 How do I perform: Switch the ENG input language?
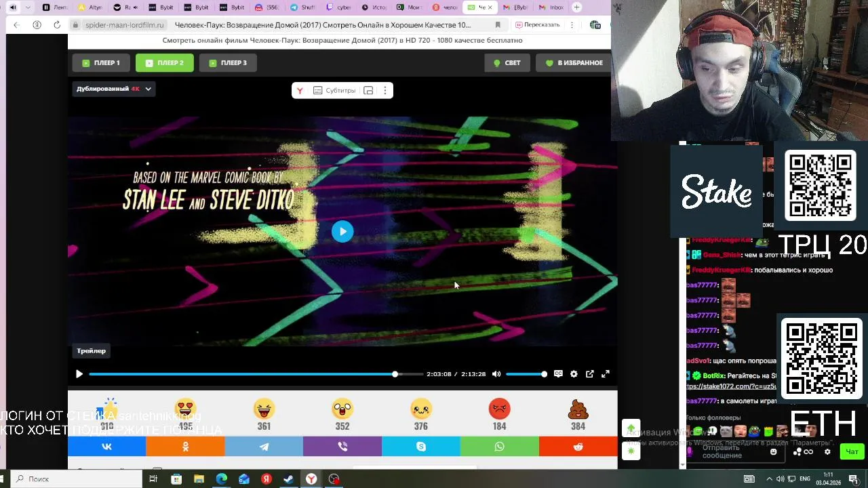805,479
